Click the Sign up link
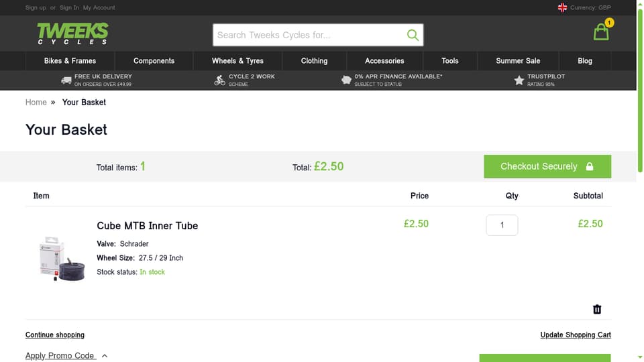The width and height of the screenshot is (644, 362). point(36,7)
